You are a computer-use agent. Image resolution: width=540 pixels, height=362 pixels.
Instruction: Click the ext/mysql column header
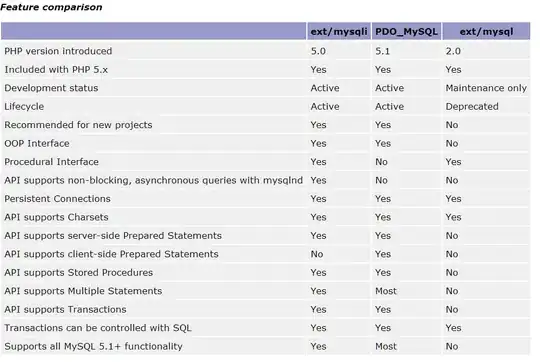pyautogui.click(x=486, y=32)
